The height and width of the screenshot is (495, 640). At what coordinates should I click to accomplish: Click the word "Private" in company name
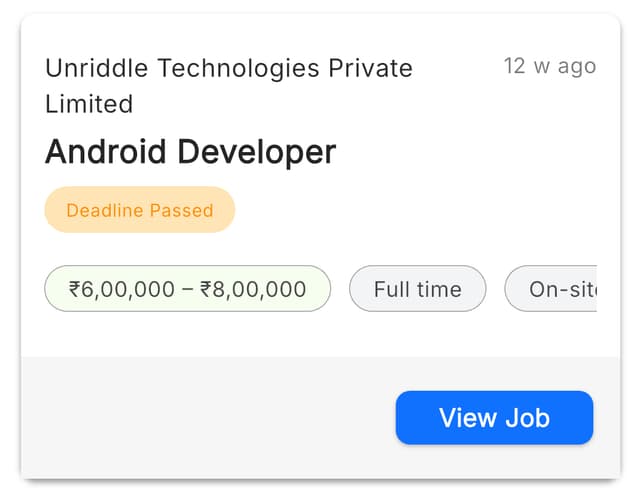(x=371, y=69)
